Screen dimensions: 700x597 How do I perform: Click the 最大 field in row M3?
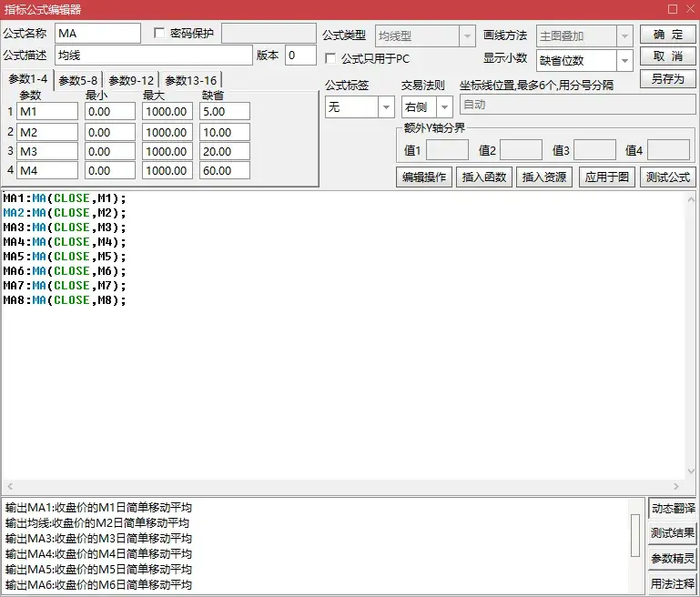pos(167,152)
